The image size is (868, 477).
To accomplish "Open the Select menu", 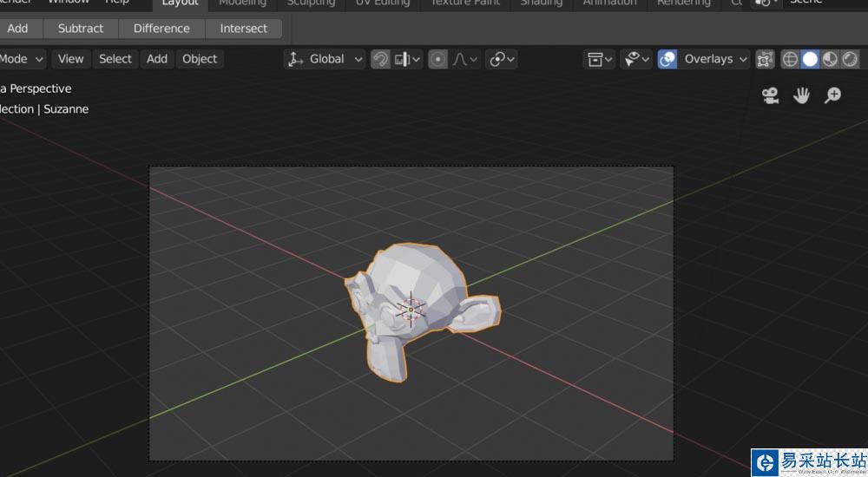I will 115,59.
